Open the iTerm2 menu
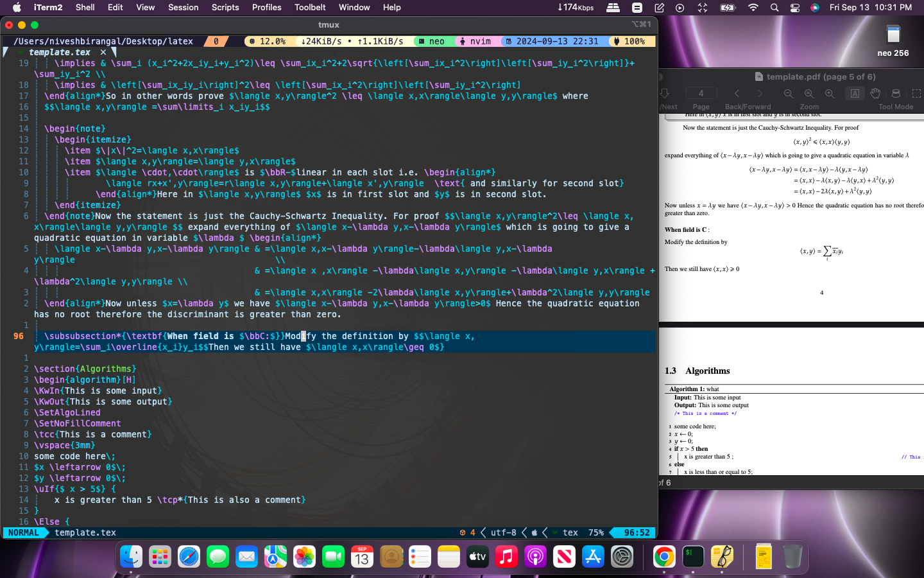Image resolution: width=924 pixels, height=578 pixels. pyautogui.click(x=48, y=7)
